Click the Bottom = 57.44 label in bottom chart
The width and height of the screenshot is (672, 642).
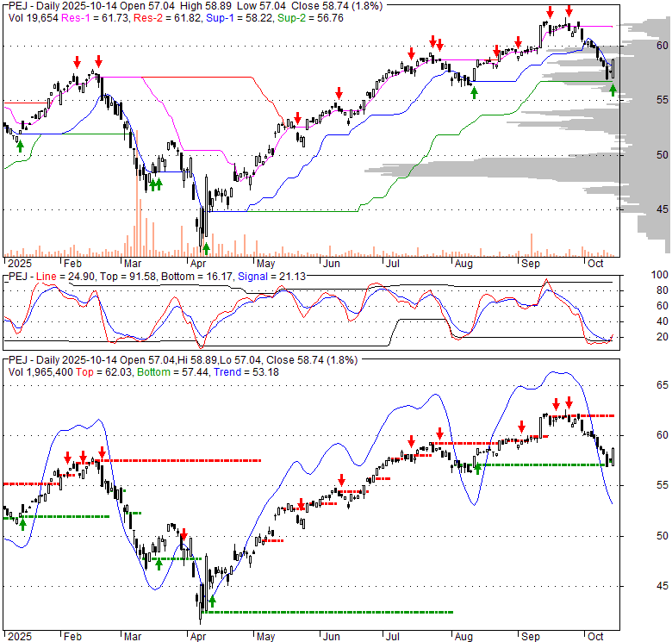tap(173, 372)
